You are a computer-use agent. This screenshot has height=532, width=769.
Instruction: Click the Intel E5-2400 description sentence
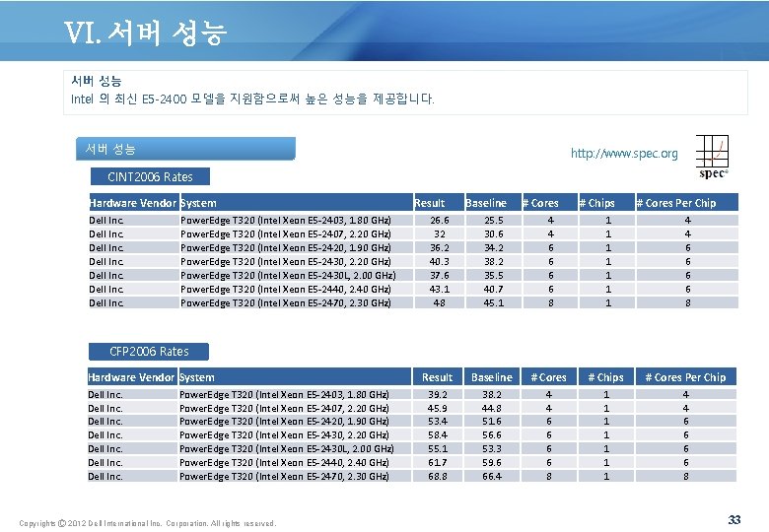pyautogui.click(x=252, y=99)
